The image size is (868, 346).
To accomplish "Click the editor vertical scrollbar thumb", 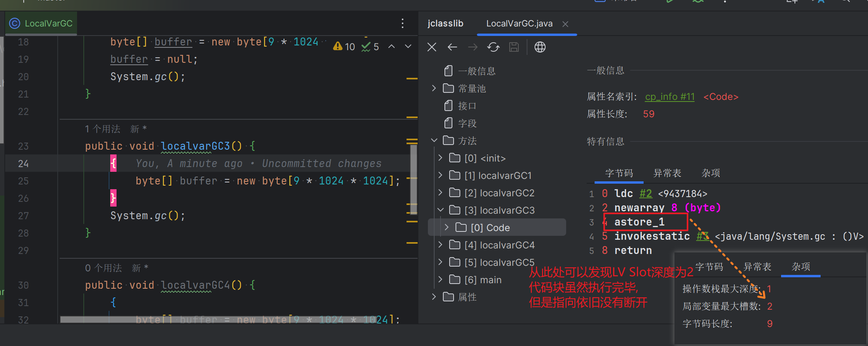I will pos(414,179).
